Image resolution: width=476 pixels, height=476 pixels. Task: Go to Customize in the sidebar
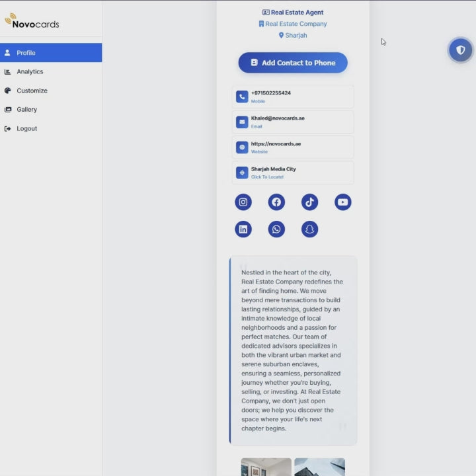coord(32,91)
